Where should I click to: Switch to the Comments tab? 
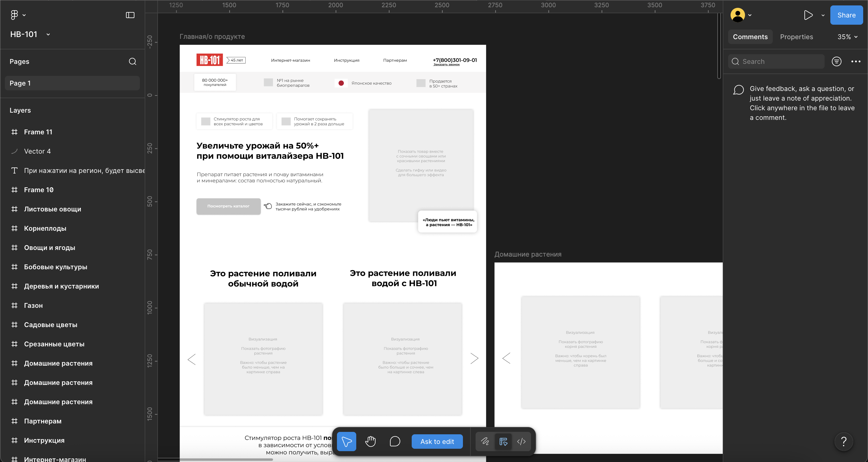(x=750, y=37)
